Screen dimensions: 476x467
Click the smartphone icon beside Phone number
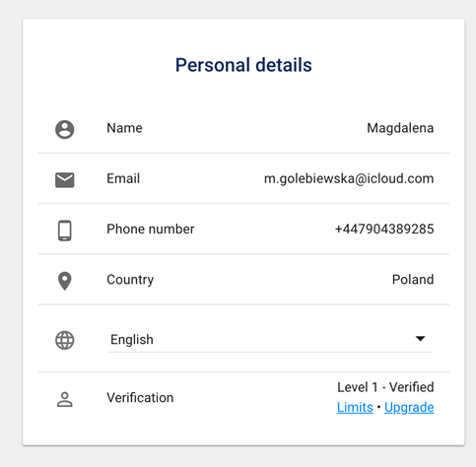click(65, 231)
